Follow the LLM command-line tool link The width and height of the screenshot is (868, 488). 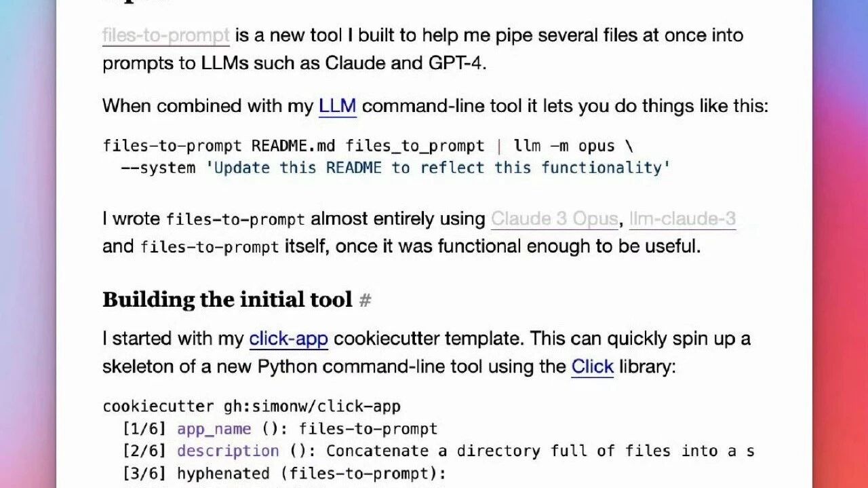point(338,106)
